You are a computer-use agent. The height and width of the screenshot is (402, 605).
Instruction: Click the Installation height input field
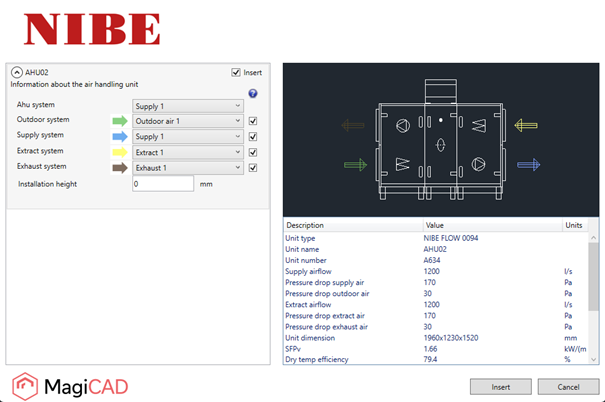coord(163,184)
